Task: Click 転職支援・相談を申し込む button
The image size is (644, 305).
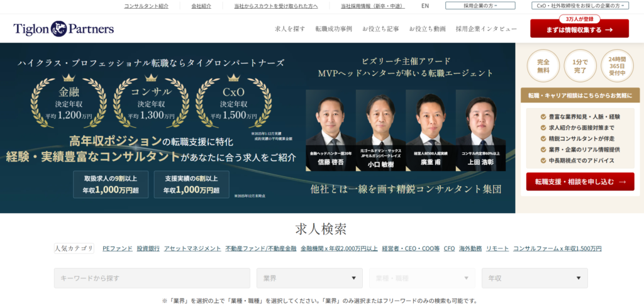Action: tap(575, 182)
